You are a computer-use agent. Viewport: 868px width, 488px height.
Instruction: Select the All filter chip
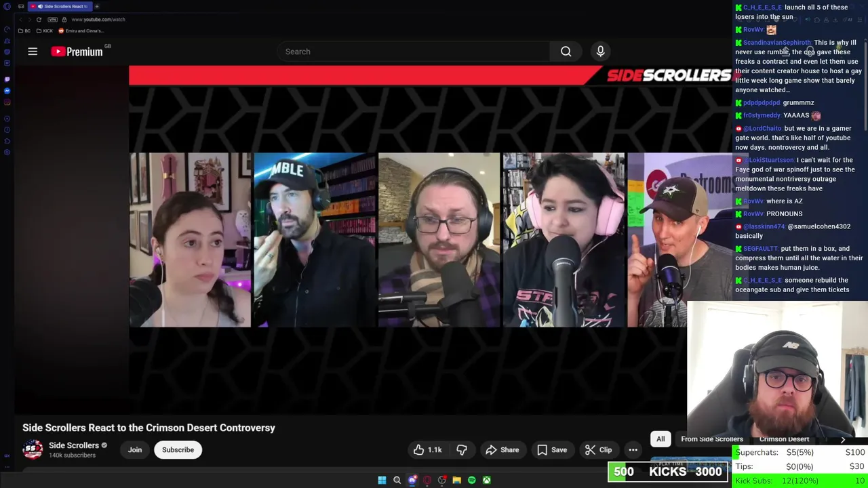660,439
